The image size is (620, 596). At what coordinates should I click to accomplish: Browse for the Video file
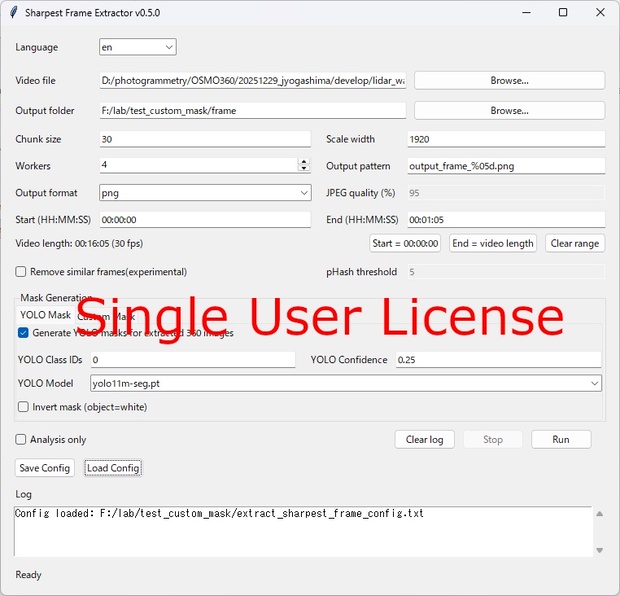(x=509, y=81)
